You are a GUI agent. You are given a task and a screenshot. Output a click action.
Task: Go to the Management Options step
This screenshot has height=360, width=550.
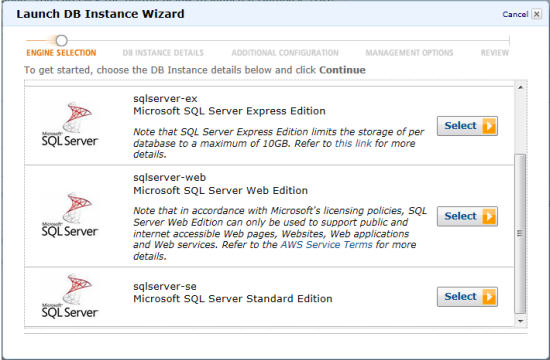409,53
